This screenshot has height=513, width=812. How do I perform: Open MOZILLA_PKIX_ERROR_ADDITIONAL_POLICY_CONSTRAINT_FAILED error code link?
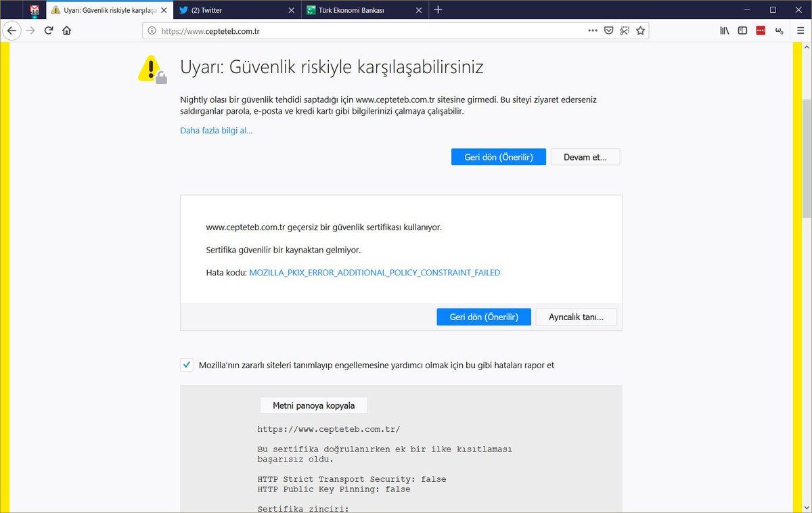point(375,273)
